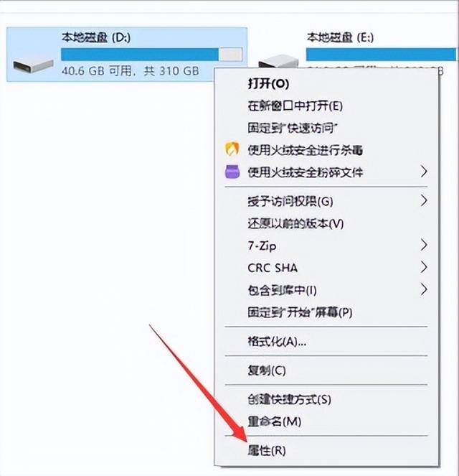Expand the 包含到库中(I) submenu arrow

[x=424, y=289]
